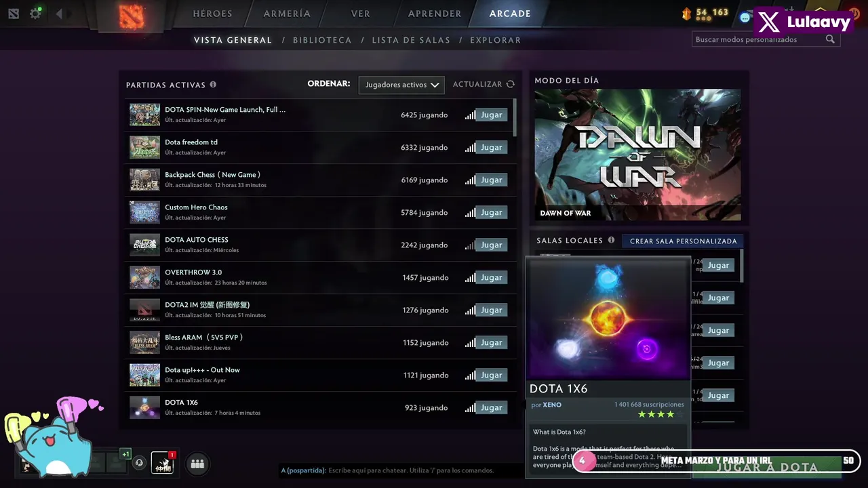The height and width of the screenshot is (488, 868).
Task: Click '1 401 668 suscripciones' text
Action: 649,405
